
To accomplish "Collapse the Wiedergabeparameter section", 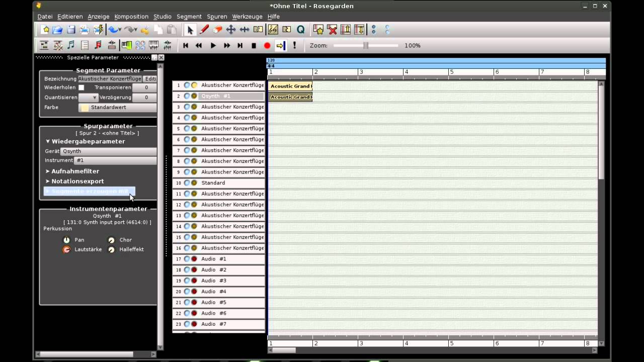I will 85,141.
